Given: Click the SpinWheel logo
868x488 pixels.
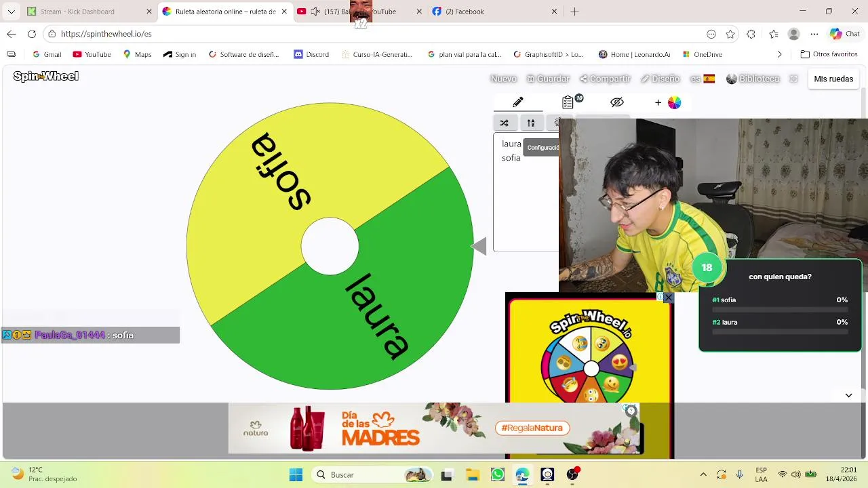Looking at the screenshot, I should 46,77.
